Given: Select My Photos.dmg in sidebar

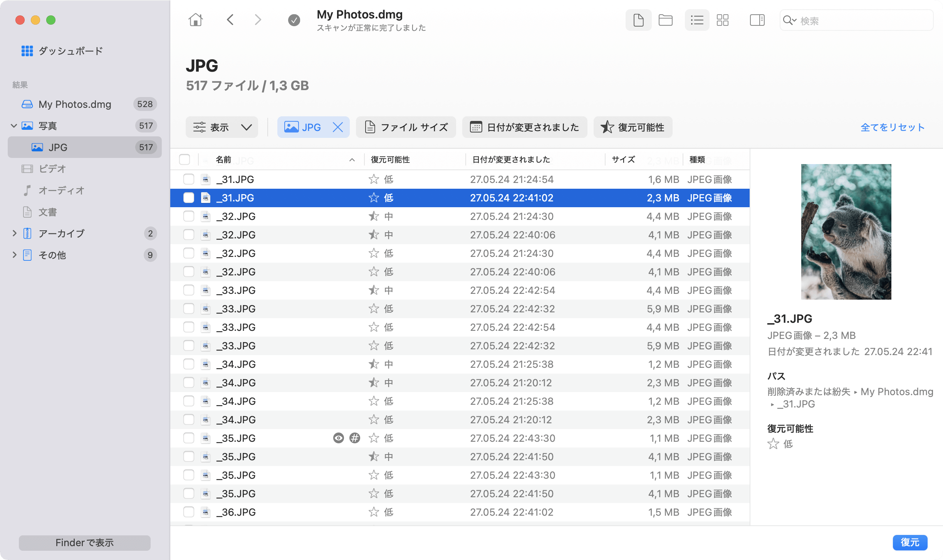Looking at the screenshot, I should pyautogui.click(x=84, y=104).
